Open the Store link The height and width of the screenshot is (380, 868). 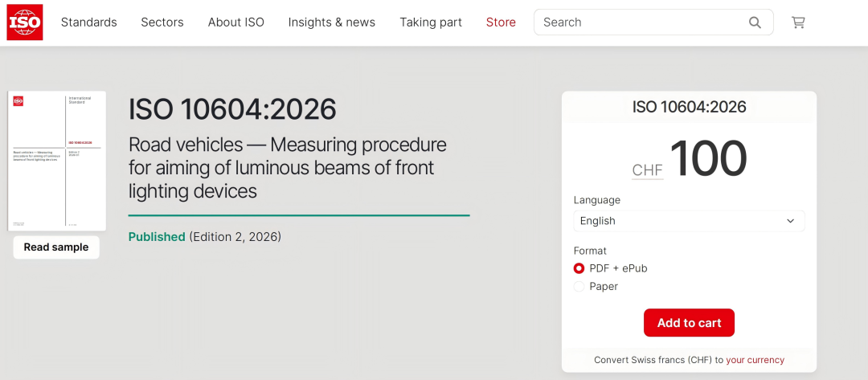501,22
